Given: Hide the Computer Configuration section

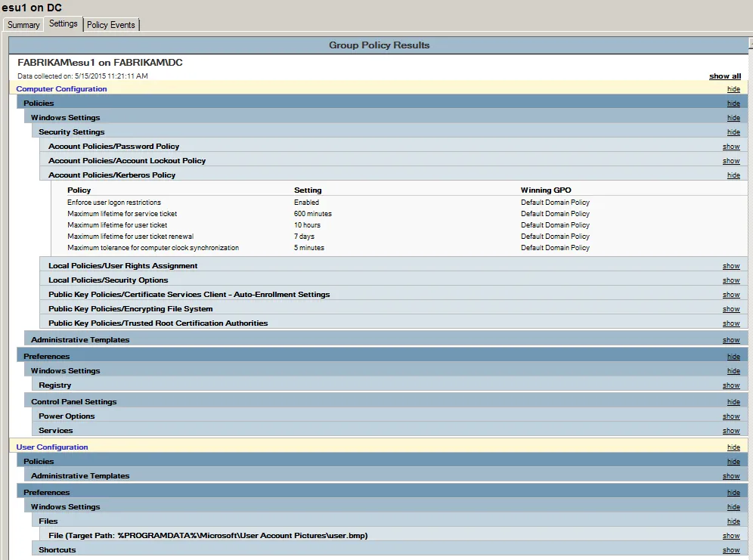Looking at the screenshot, I should pos(733,88).
